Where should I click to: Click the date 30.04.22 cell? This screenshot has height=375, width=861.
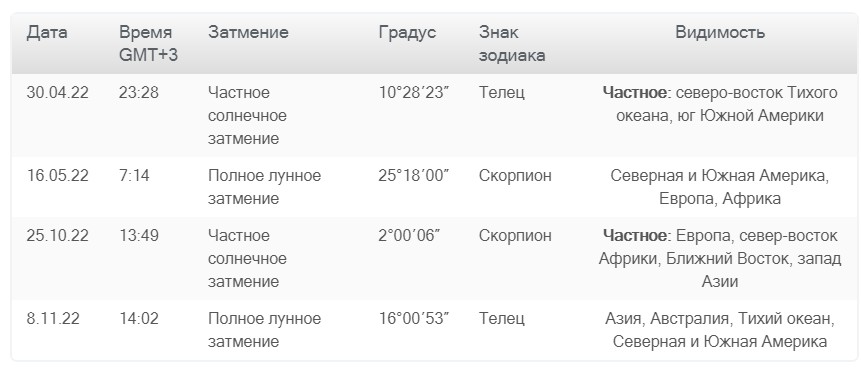point(58,92)
